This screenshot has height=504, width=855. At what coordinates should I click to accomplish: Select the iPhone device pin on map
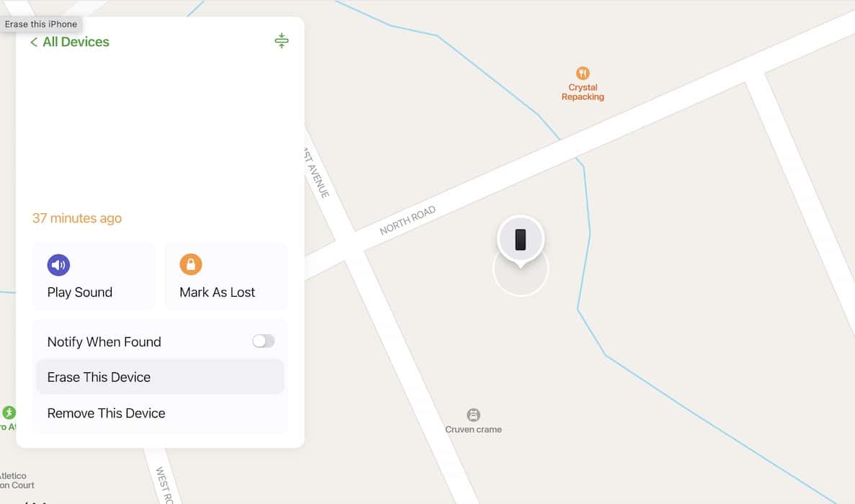(520, 240)
